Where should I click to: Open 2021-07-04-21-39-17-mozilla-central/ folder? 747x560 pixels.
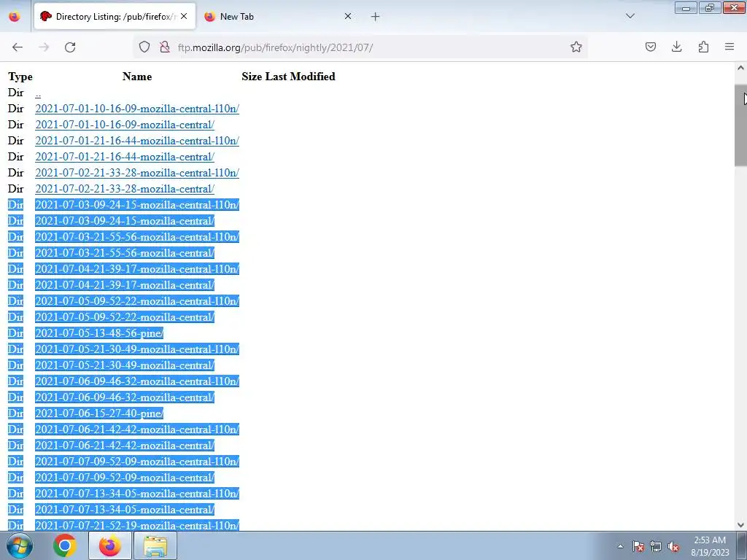[124, 285]
